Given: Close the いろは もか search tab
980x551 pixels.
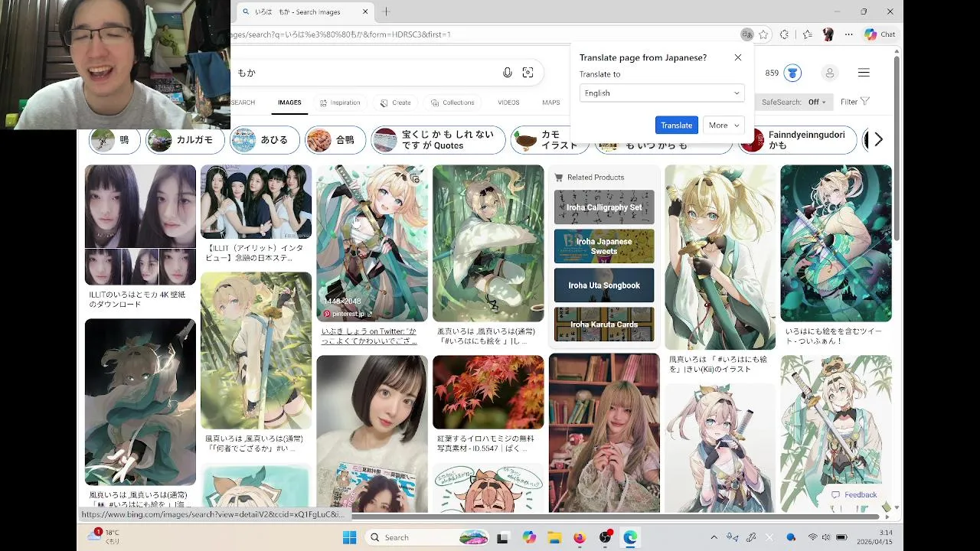Looking at the screenshot, I should [365, 11].
